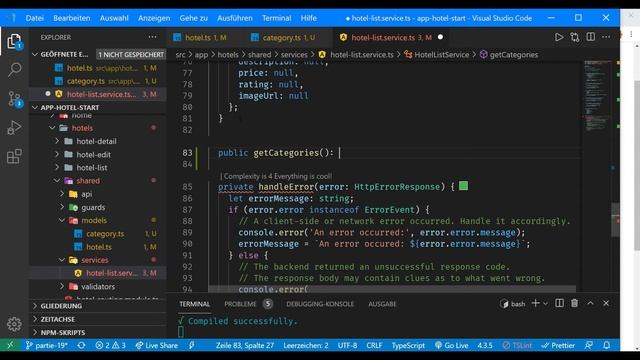Split the editor to the right
This screenshot has width=640, height=360.
[x=591, y=37]
